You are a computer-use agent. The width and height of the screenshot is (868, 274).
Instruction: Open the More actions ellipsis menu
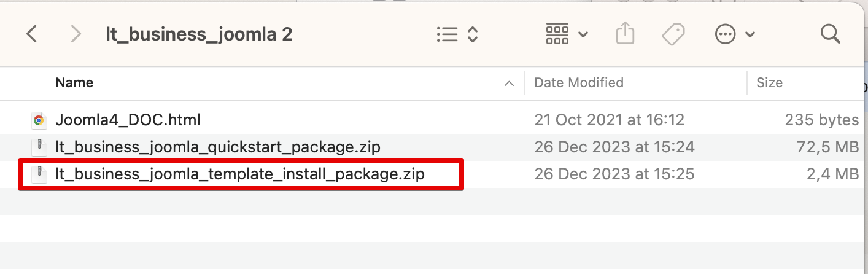tap(735, 34)
